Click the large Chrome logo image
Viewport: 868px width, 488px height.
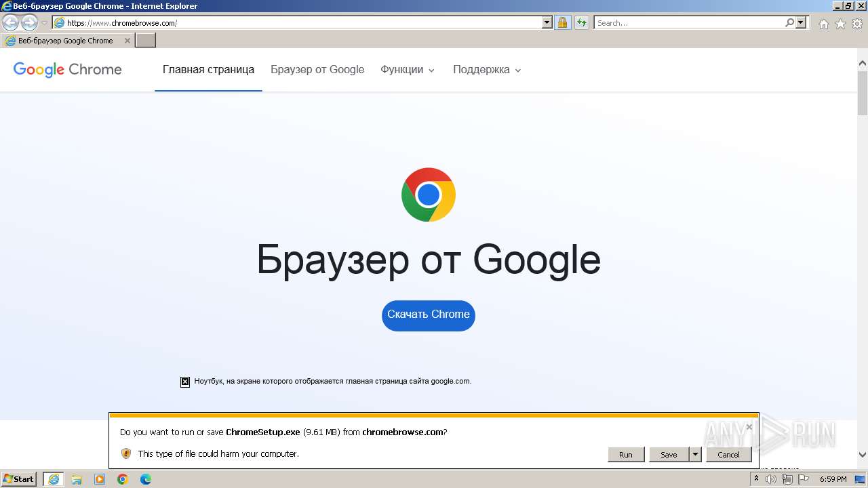[429, 195]
